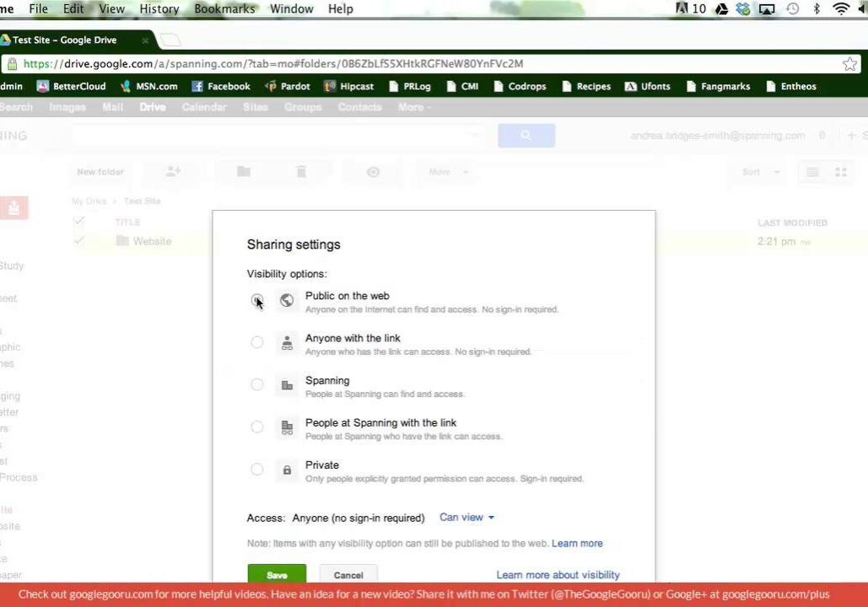This screenshot has width=868, height=607.
Task: Click the Drive search input field
Action: pyautogui.click(x=278, y=136)
